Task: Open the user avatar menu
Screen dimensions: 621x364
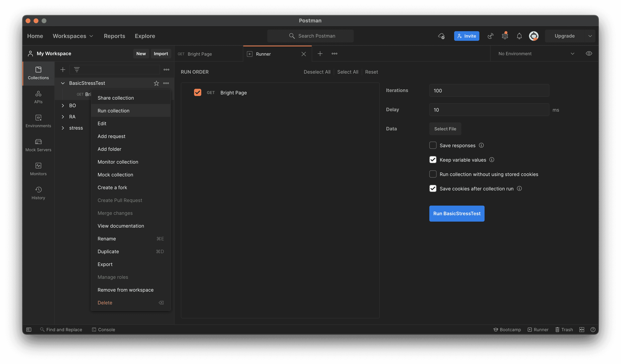Action: (x=534, y=36)
